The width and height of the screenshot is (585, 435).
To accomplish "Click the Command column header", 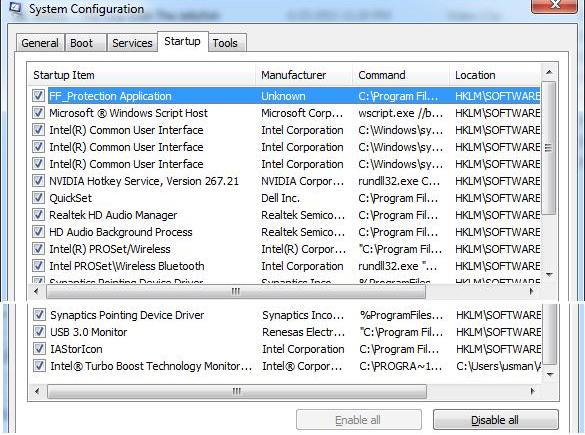I will [x=401, y=75].
